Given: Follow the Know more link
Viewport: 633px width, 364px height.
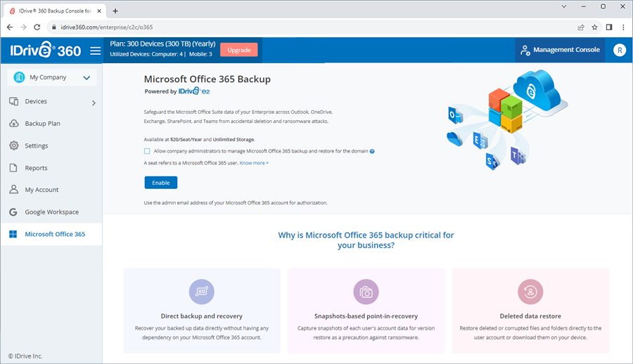Looking at the screenshot, I should coord(254,163).
